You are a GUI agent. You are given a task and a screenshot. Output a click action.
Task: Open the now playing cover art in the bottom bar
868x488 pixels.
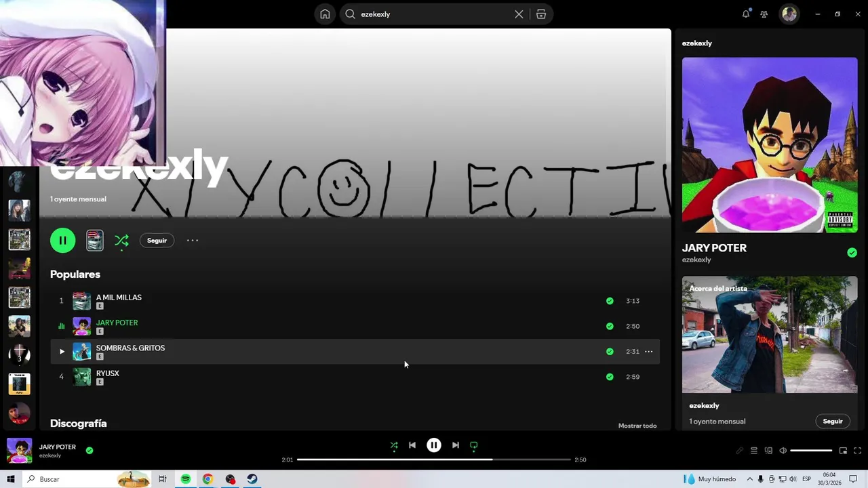click(x=19, y=451)
